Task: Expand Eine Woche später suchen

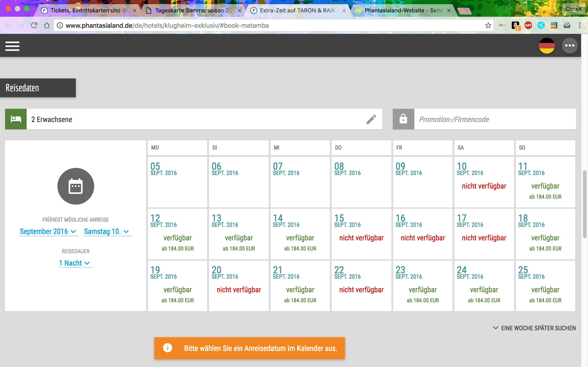Action: point(534,328)
